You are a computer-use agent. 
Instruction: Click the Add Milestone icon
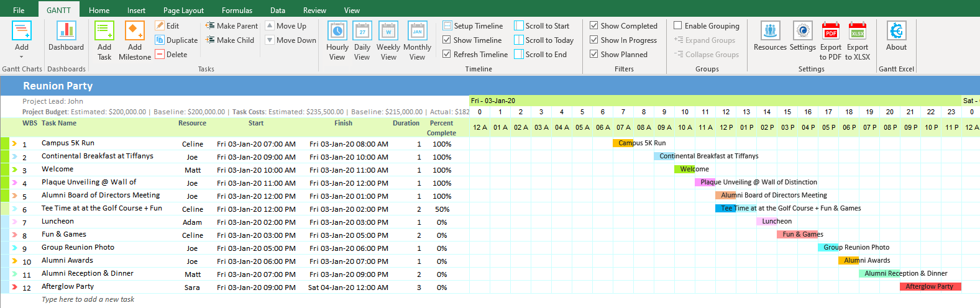pyautogui.click(x=134, y=31)
